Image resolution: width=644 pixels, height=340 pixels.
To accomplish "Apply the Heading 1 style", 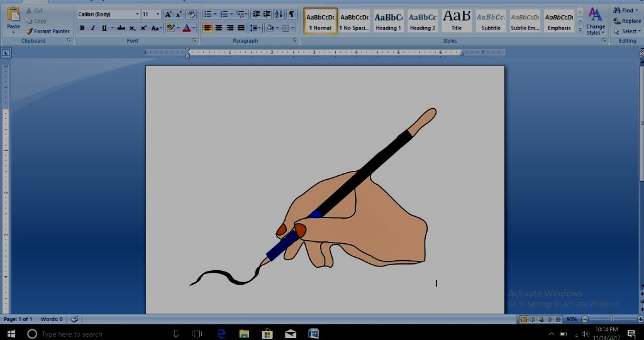I will click(x=389, y=21).
